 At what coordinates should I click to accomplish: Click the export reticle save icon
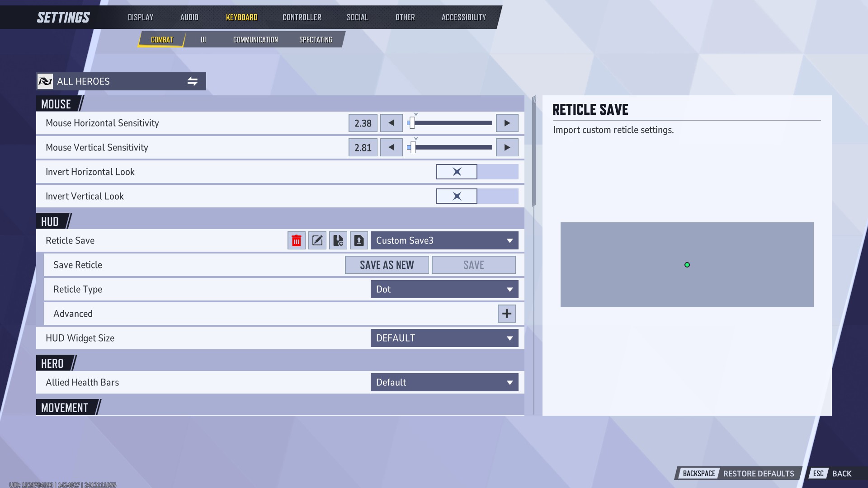pyautogui.click(x=359, y=240)
